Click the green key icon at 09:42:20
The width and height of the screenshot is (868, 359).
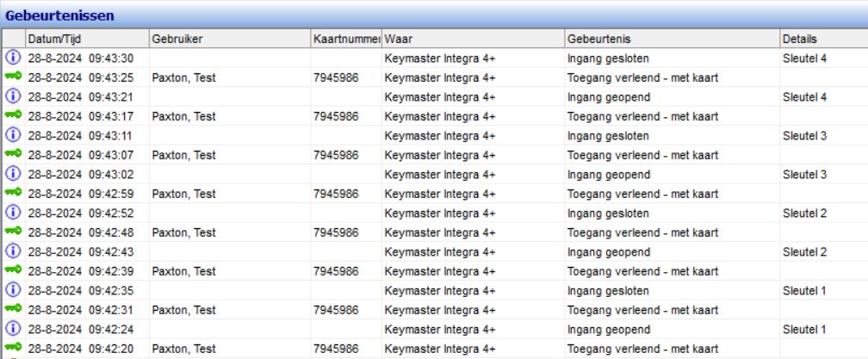(13, 349)
